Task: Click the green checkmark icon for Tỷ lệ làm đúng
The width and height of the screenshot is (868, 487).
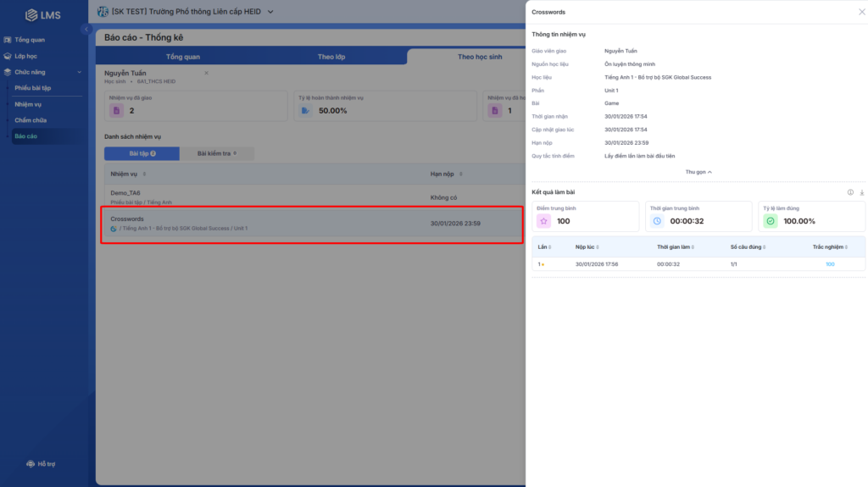Action: click(x=770, y=221)
